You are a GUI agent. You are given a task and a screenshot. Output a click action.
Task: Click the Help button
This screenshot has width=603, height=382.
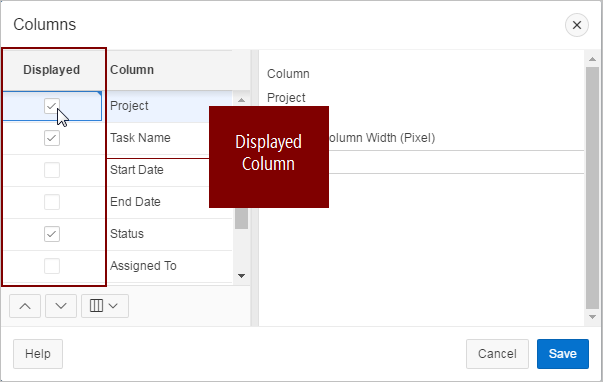coord(38,354)
